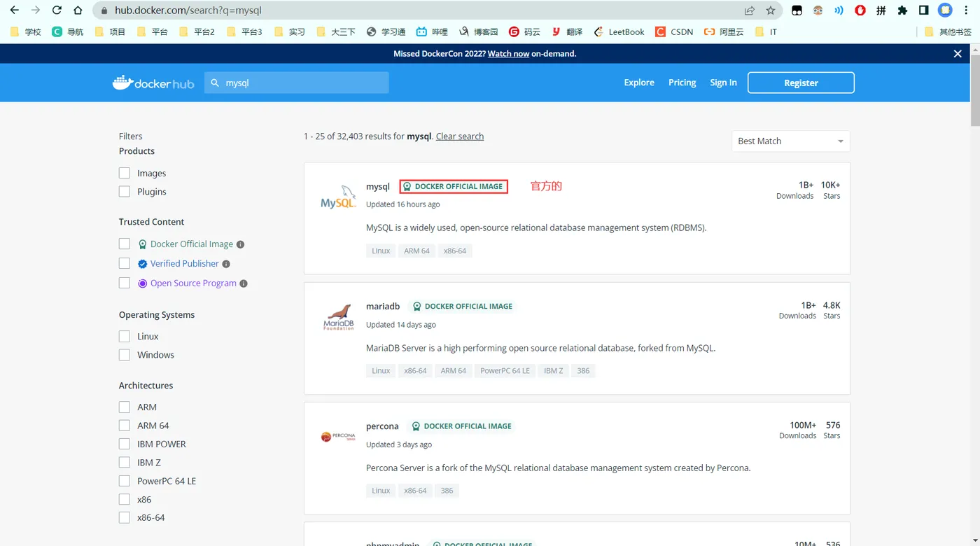Screen dimensions: 980x546
Task: Enable the Plugins product filter
Action: [x=125, y=192]
